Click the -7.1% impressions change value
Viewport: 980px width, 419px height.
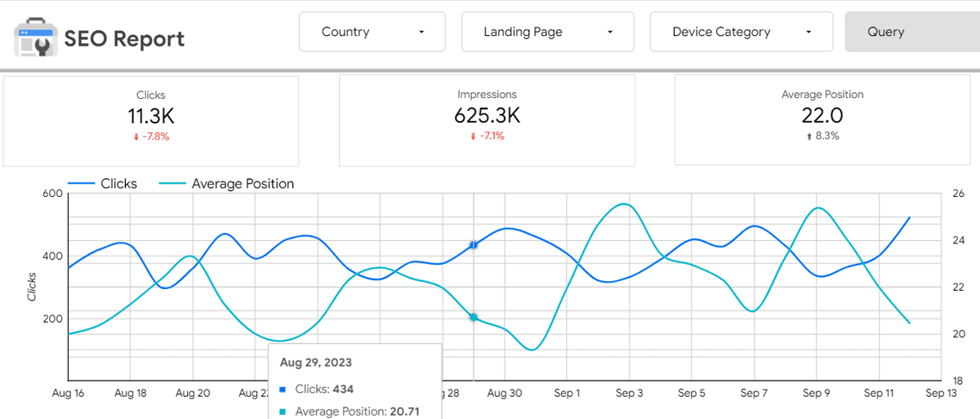[x=492, y=136]
